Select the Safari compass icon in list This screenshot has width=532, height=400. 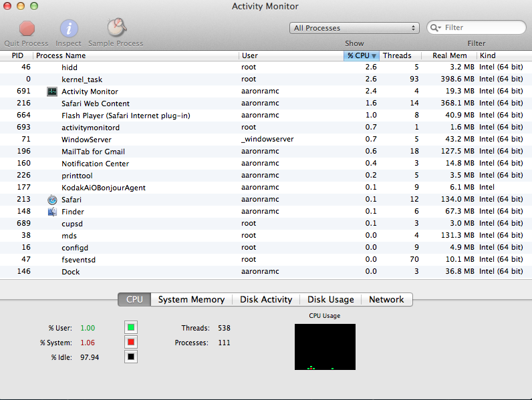(x=52, y=200)
